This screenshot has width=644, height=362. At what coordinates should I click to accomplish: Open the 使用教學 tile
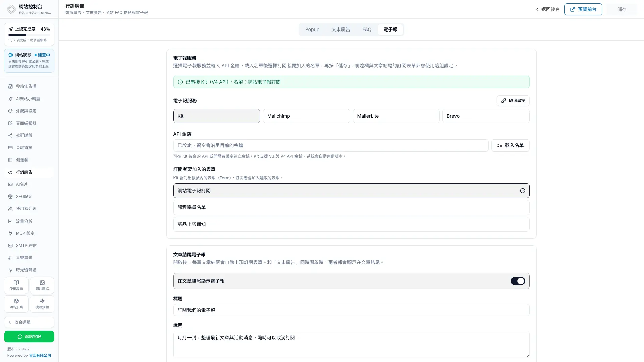point(16,285)
